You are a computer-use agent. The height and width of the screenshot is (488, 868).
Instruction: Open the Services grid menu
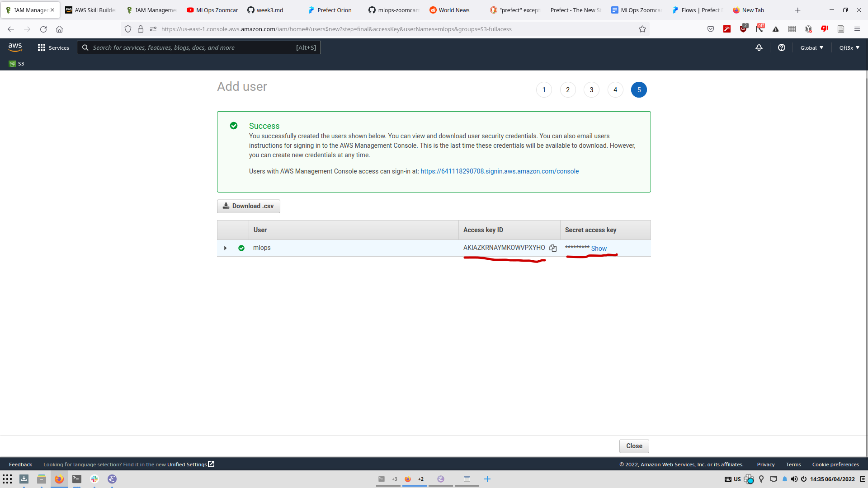[53, 47]
